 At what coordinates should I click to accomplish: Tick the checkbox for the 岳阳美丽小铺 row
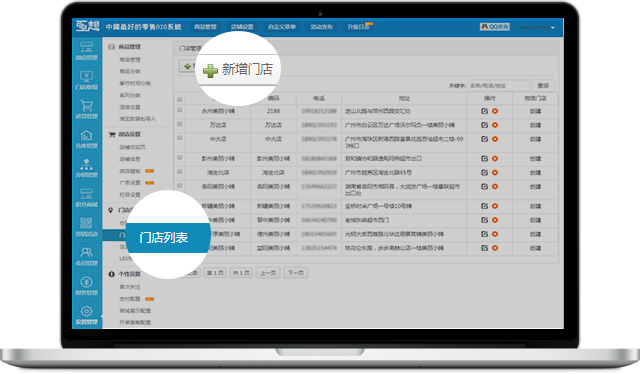click(180, 185)
